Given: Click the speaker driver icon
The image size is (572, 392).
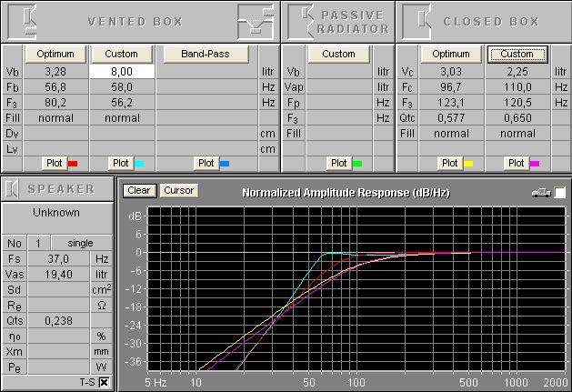Looking at the screenshot, I should point(13,188).
